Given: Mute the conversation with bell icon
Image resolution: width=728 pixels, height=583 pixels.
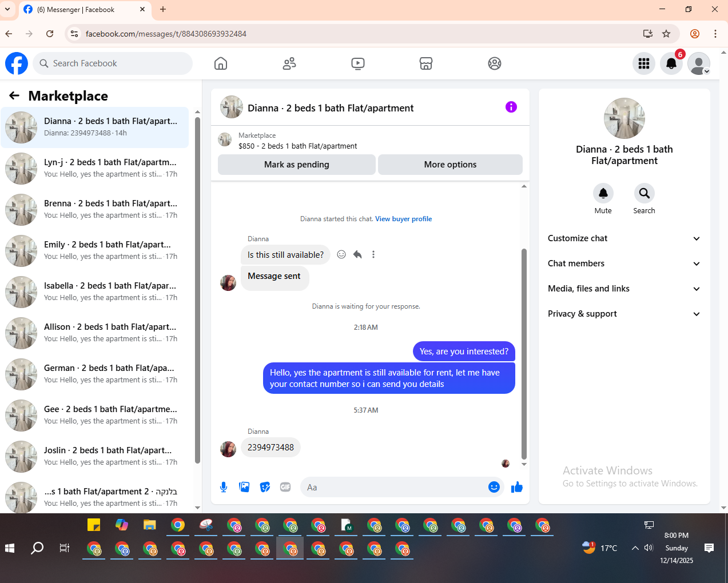Looking at the screenshot, I should point(603,193).
